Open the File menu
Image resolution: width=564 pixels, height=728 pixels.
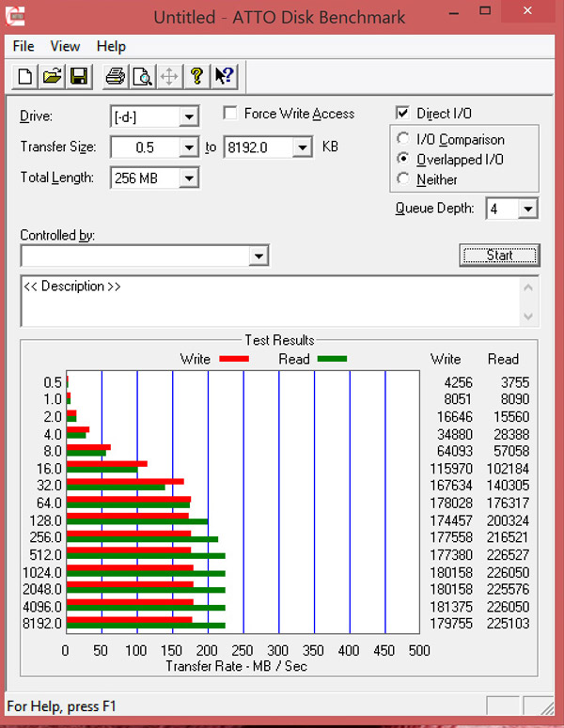coord(23,46)
